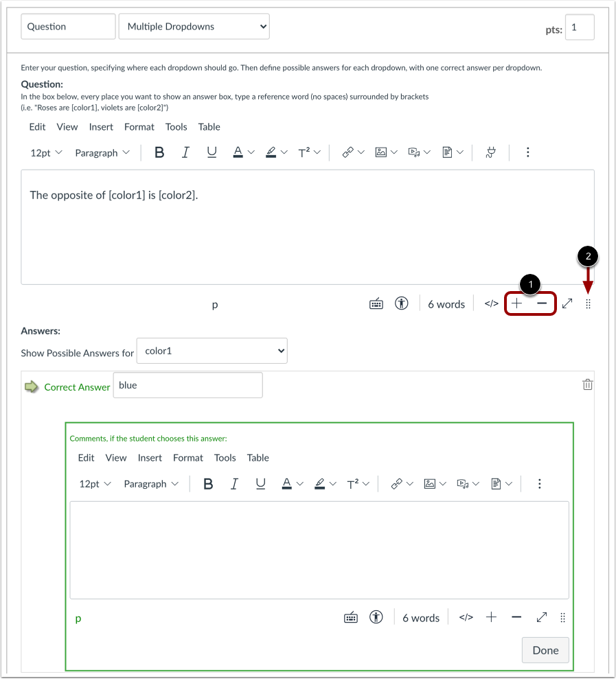
Task: Toggle underline text formatting
Action: [212, 152]
